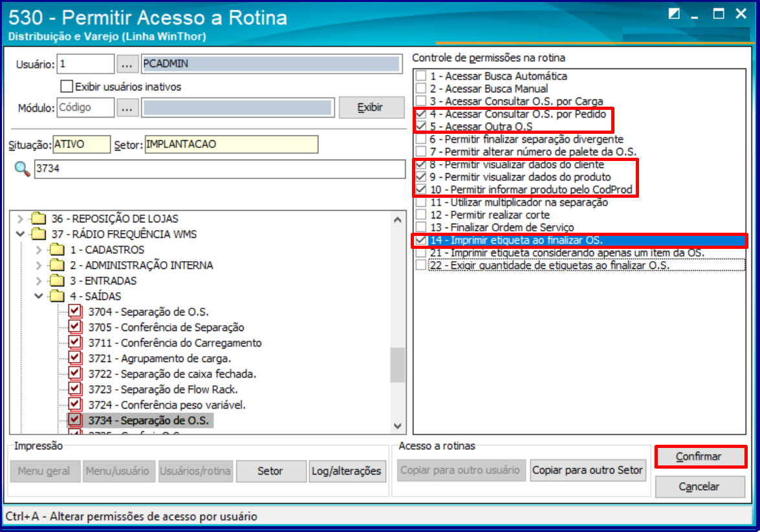Click folder icon of 2 - ADMINISTRAÇÃO INTERNA
The image size is (760, 532).
57,266
